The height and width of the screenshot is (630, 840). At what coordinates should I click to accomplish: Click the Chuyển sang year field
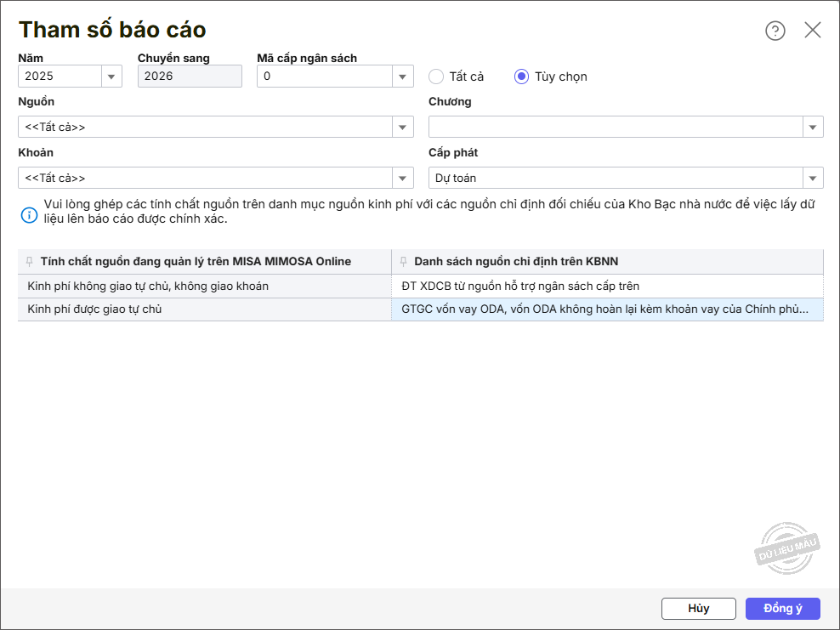coord(190,77)
